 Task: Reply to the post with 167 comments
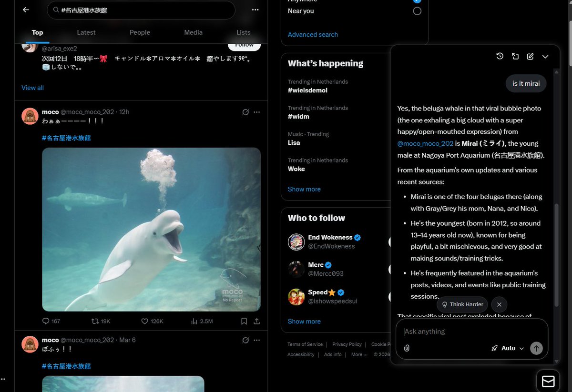tap(51, 321)
